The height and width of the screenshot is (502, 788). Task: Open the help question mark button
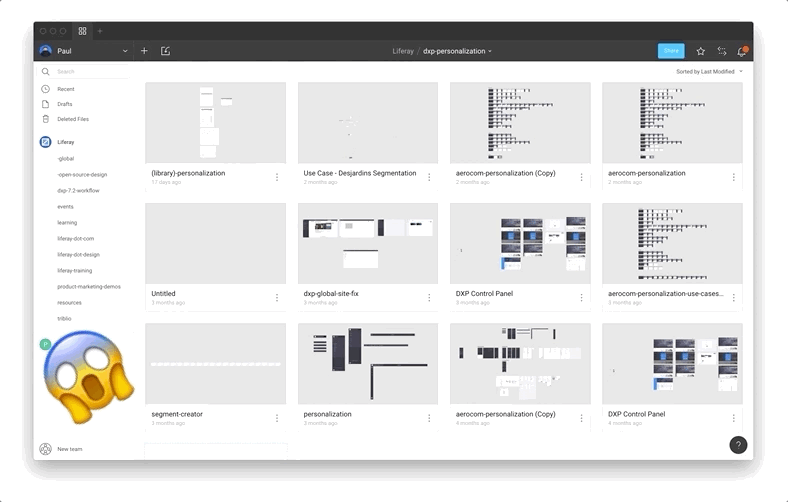point(738,445)
